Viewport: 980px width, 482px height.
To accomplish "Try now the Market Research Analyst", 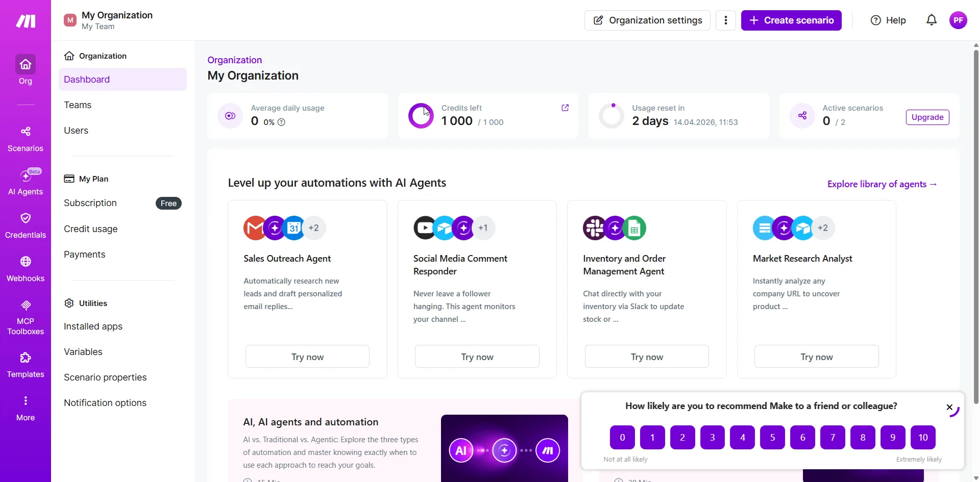I will [x=817, y=357].
